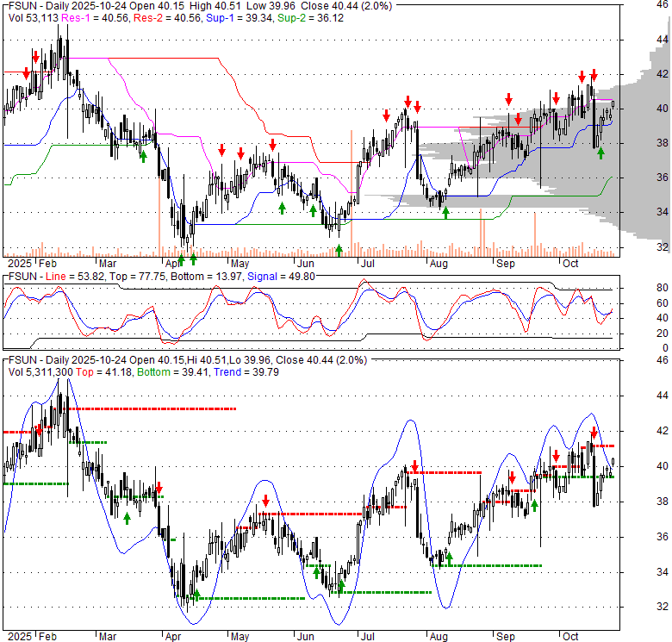Click the 'Feb' label on the top chart axis
The height and width of the screenshot is (642, 672).
point(47,263)
